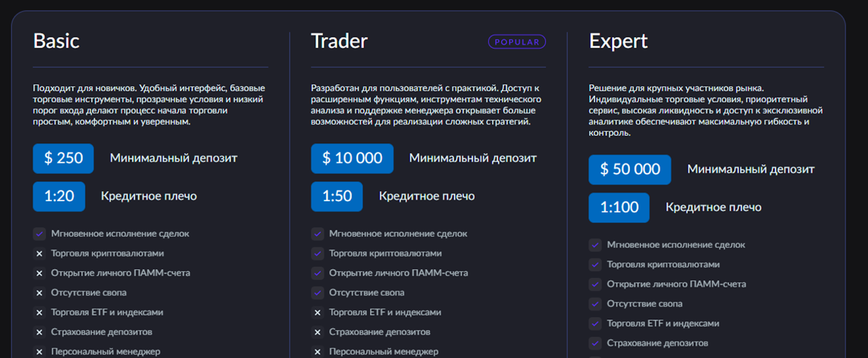The width and height of the screenshot is (868, 358).
Task: Click Basic plan's checkmark for Мгновенное исполнение сделок
Action: click(x=39, y=234)
